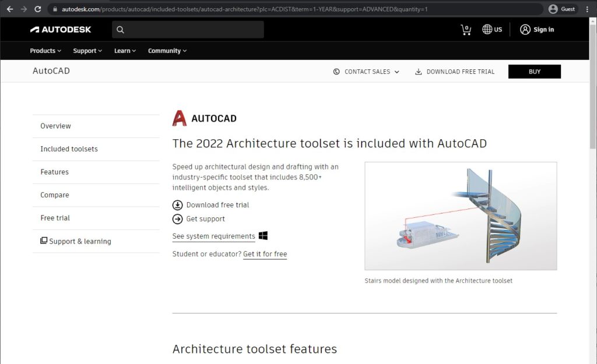Click the circled arrow icon next to Get support
Screen dimensions: 597x364
click(177, 219)
